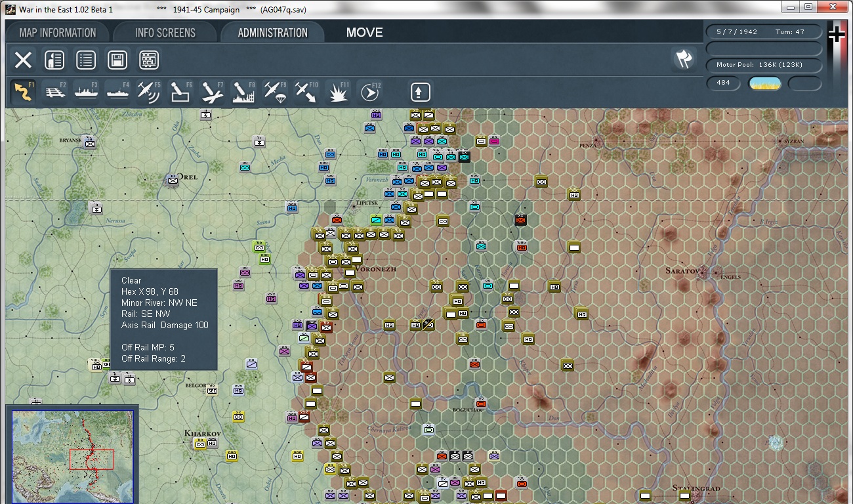Click the Orel city label
The image size is (853, 504).
[x=188, y=177]
